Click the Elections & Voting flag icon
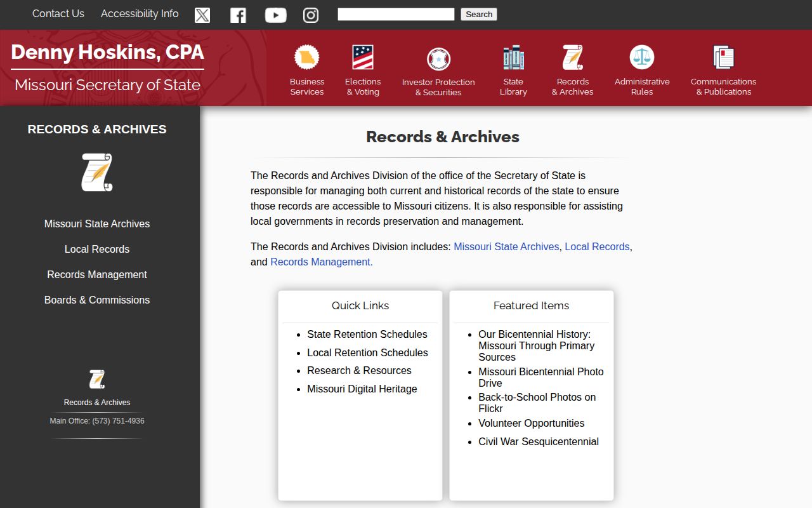The width and height of the screenshot is (812, 508). [363, 57]
